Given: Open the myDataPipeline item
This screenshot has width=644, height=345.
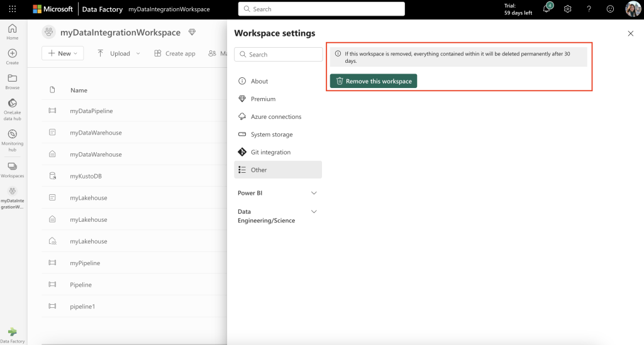Looking at the screenshot, I should pyautogui.click(x=91, y=111).
